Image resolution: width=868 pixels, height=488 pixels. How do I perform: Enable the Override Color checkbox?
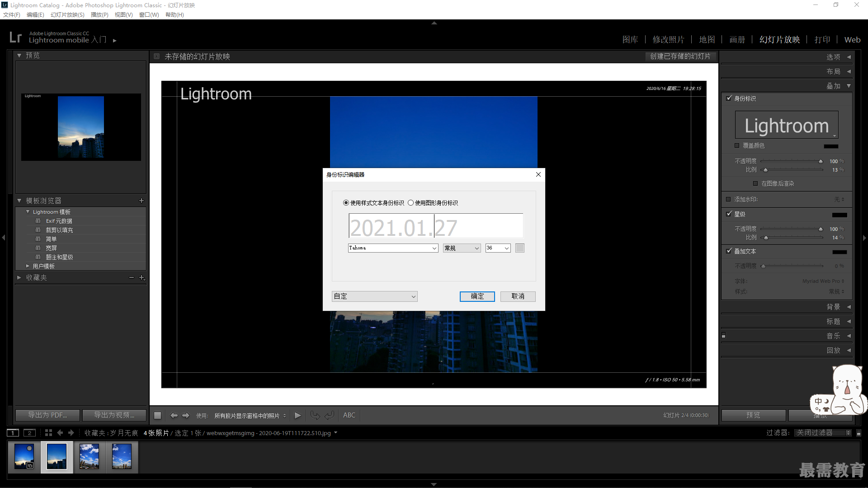(x=737, y=145)
